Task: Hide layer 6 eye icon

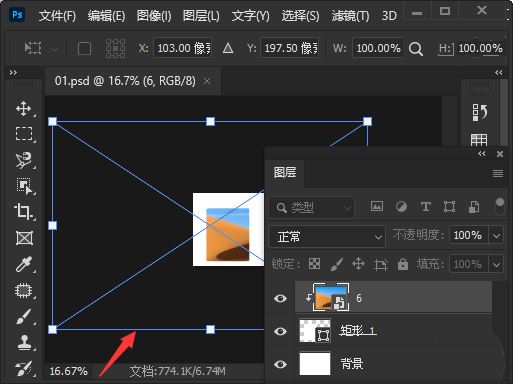Action: click(280, 298)
